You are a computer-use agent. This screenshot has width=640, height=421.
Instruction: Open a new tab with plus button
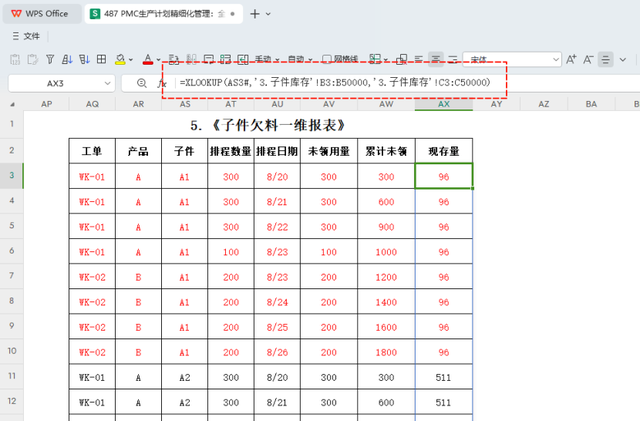255,14
